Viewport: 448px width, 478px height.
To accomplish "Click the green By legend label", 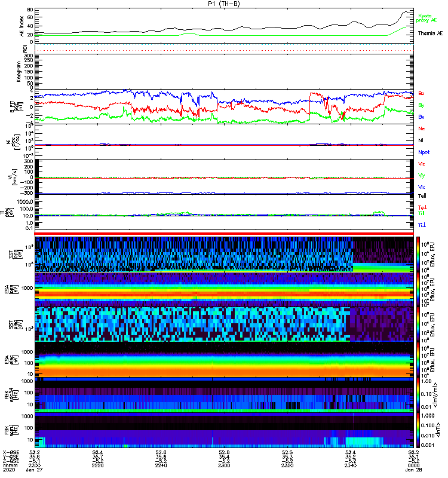I will [x=421, y=106].
